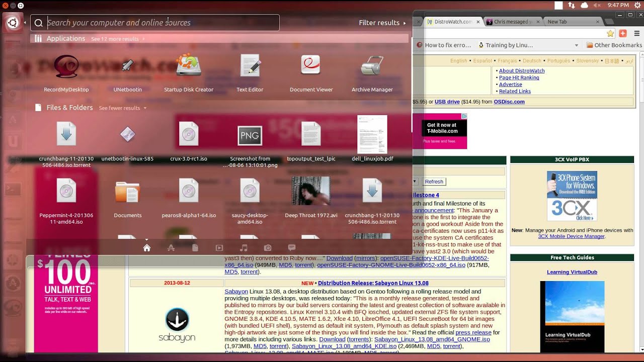Switch to Photos lens icon
The width and height of the screenshot is (644, 362).
click(x=268, y=248)
